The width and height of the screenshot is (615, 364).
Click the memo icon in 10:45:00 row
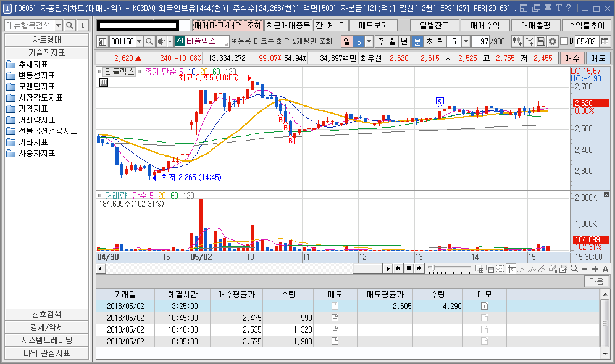point(335,318)
